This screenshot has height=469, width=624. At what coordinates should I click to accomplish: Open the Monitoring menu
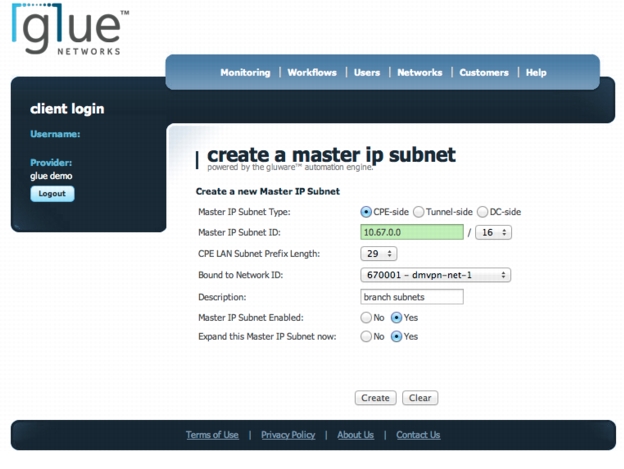coord(245,72)
